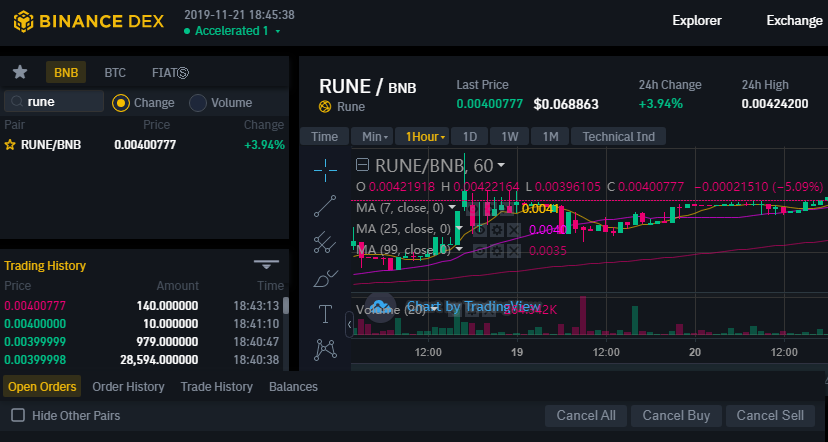The image size is (828, 442).
Task: Open the Accelerated 1 node dropdown
Action: pos(278,31)
